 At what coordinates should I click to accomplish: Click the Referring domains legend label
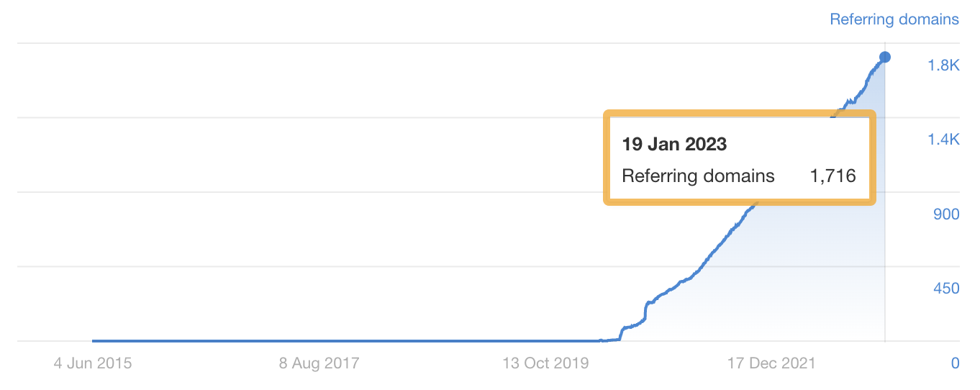click(x=894, y=19)
